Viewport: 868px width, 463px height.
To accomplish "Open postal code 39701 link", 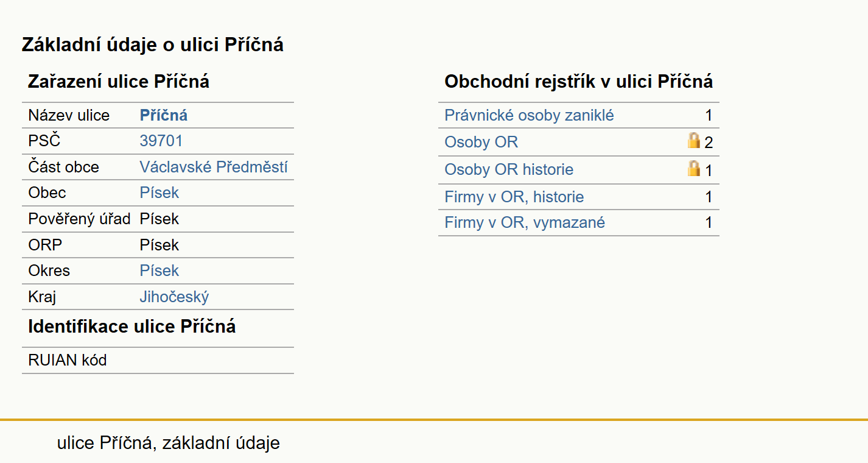I will 161,141.
